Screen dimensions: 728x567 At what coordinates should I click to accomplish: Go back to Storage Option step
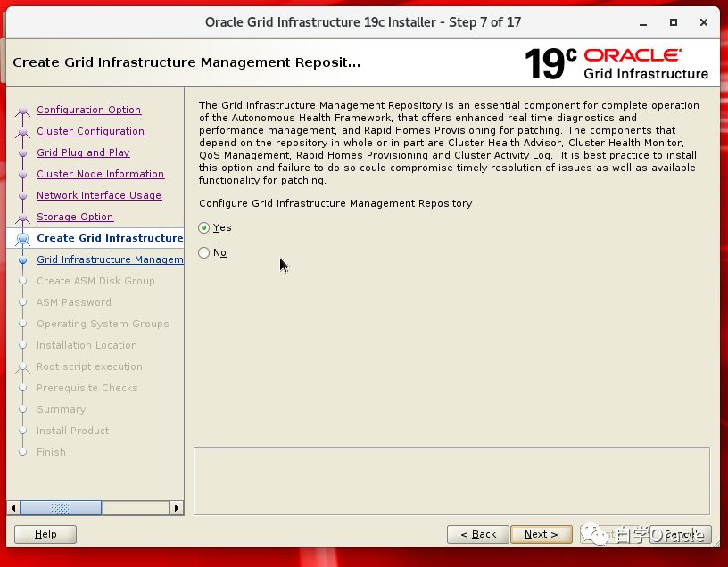coord(75,217)
